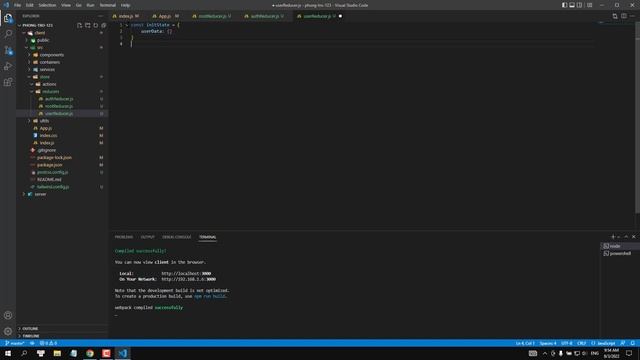Image resolution: width=640 pixels, height=360 pixels.
Task: Open the Selection menu
Action: pyautogui.click(x=47, y=5)
